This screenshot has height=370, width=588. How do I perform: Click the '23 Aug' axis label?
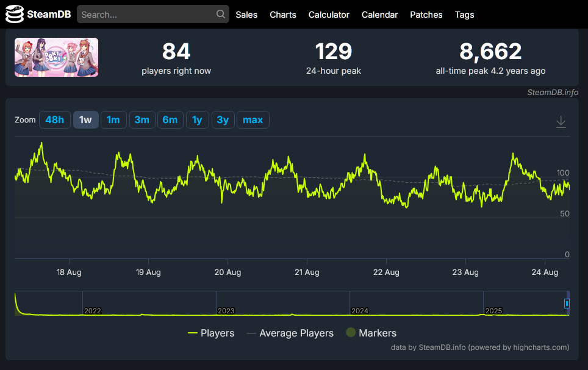coord(465,272)
